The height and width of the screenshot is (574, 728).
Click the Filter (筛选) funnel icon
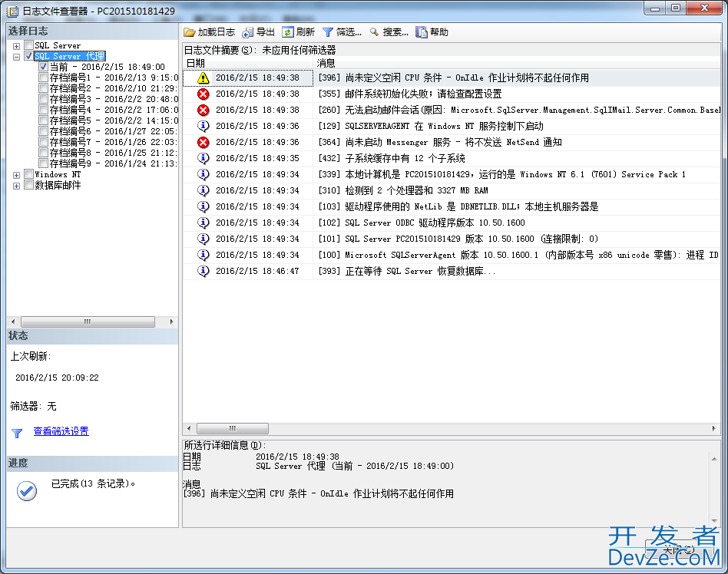coord(328,32)
